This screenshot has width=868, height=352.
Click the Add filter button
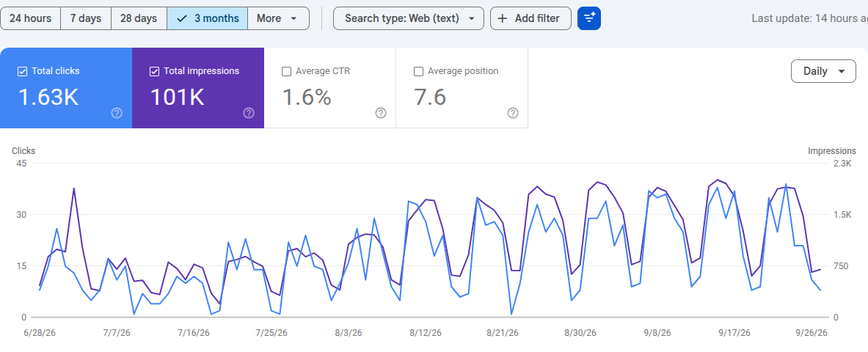531,18
